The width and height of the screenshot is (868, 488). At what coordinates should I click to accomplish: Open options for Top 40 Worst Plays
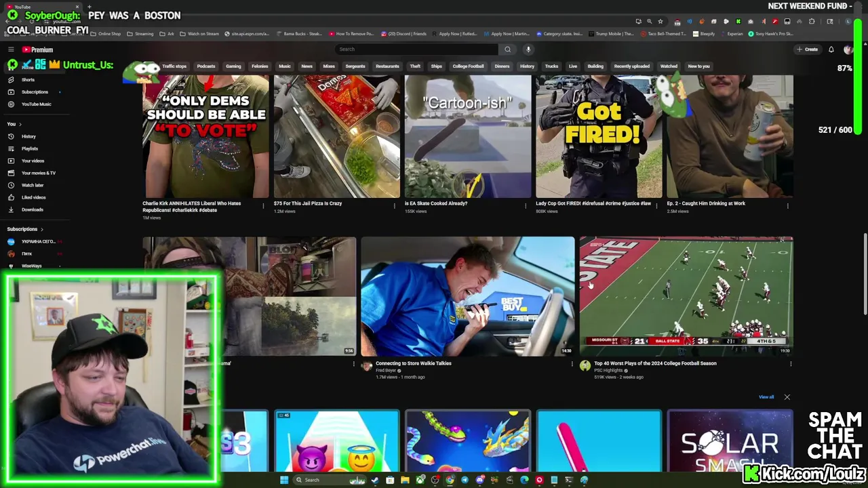[790, 364]
